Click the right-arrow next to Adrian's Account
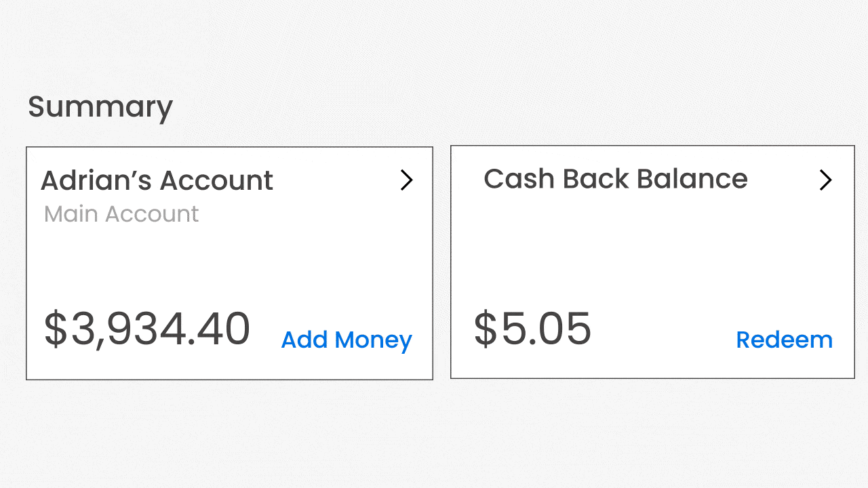 pos(406,180)
